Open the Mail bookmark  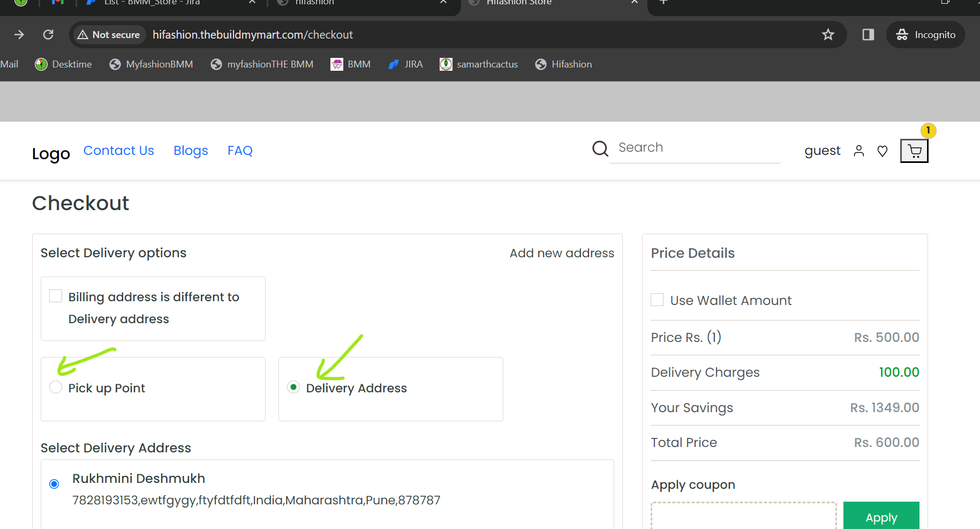pos(9,64)
